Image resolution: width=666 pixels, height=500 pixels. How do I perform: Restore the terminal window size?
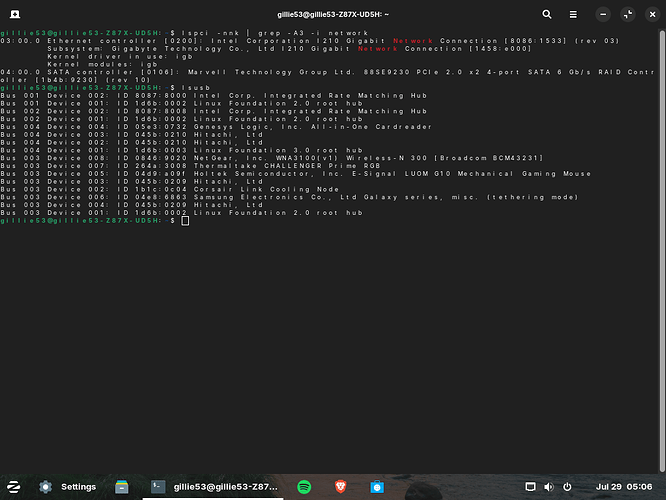(x=628, y=14)
